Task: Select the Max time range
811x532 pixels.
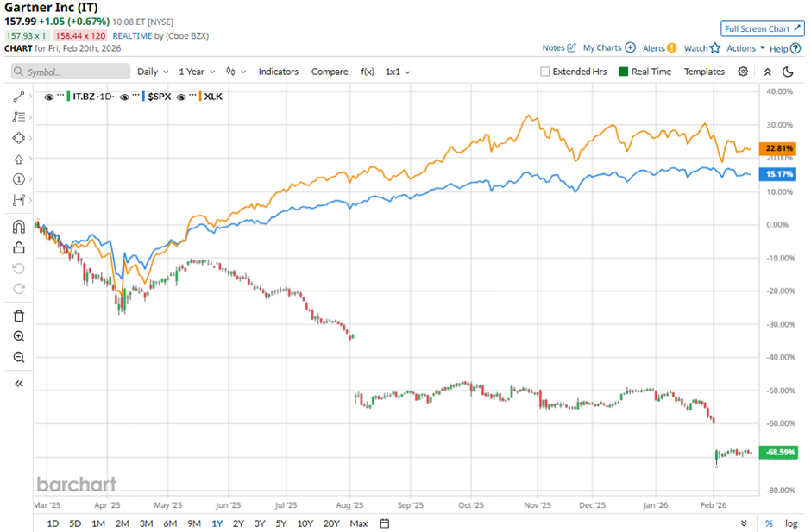Action: coord(358,523)
